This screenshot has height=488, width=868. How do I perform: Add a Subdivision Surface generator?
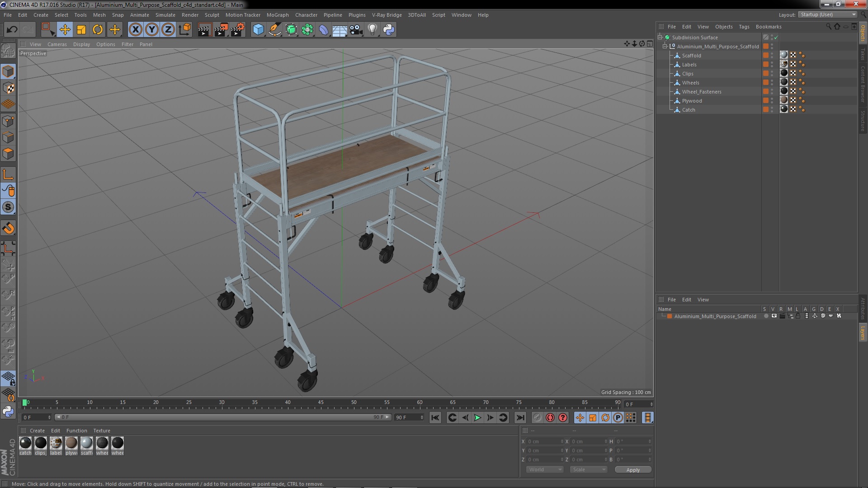291,30
